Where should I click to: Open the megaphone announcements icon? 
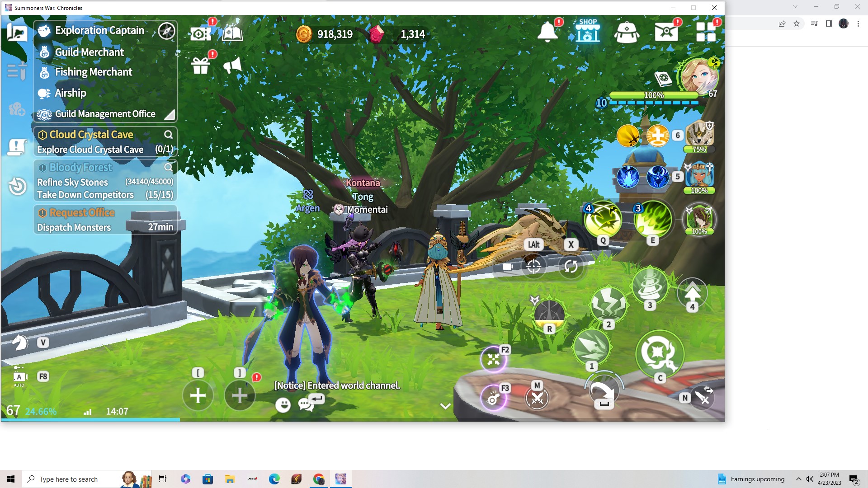232,66
